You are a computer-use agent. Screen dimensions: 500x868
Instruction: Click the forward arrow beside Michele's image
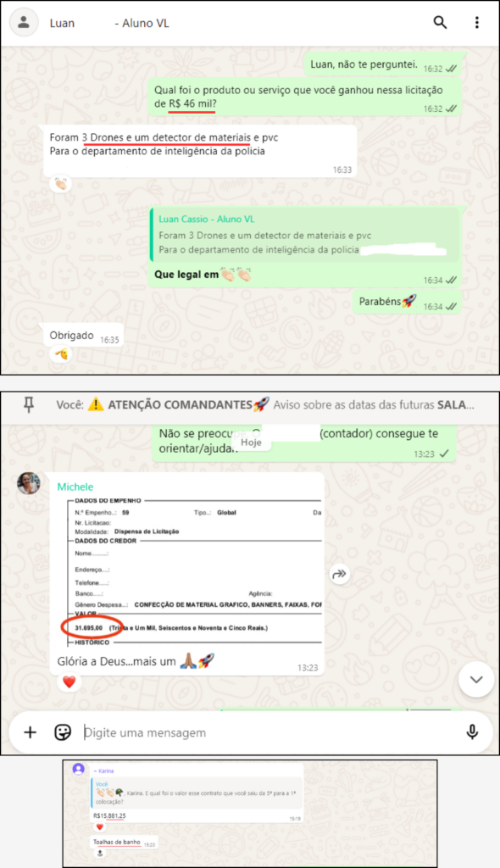pos(339,574)
